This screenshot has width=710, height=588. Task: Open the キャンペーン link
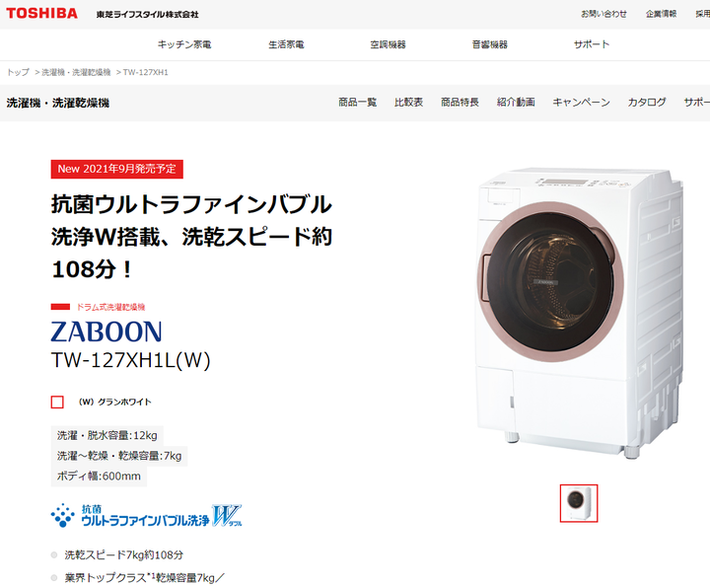pyautogui.click(x=581, y=103)
